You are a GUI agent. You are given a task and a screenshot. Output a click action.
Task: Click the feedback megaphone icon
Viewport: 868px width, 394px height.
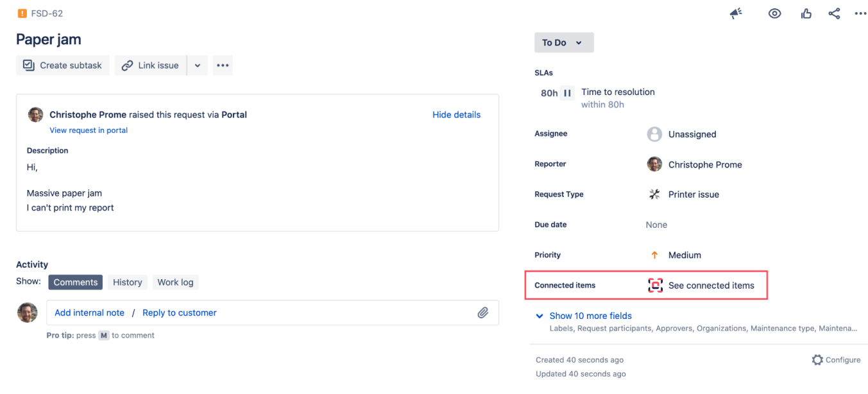pyautogui.click(x=736, y=13)
